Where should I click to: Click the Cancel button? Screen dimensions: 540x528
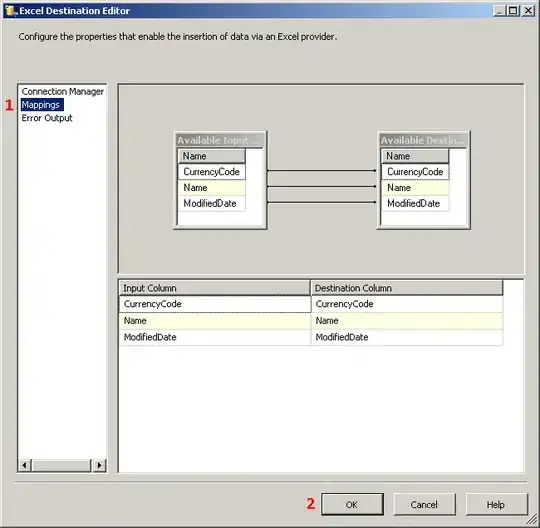pos(424,504)
